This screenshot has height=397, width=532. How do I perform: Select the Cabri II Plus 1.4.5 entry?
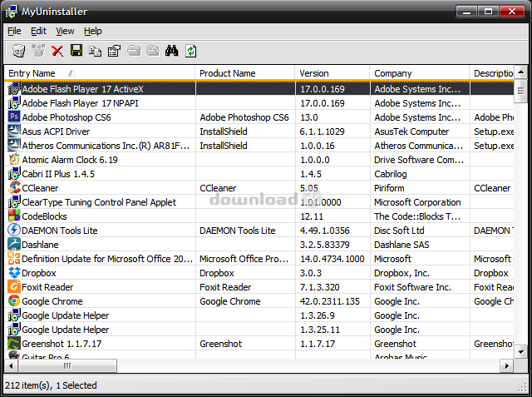pyautogui.click(x=58, y=174)
